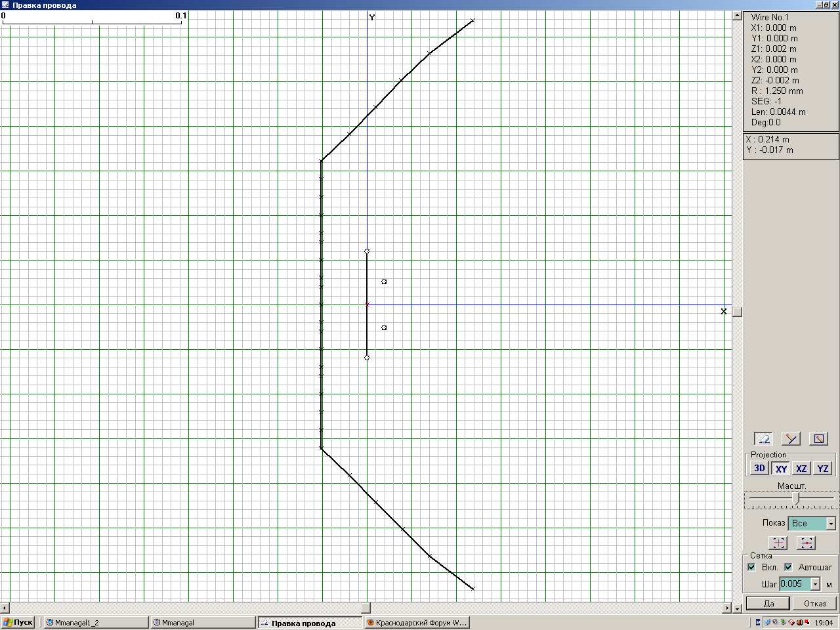
Task: Expand the 'Шаг' grid step dropdown arrow
Action: (x=815, y=584)
